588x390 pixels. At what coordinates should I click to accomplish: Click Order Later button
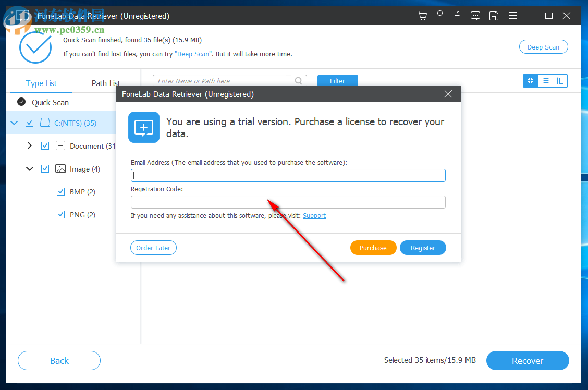(153, 248)
